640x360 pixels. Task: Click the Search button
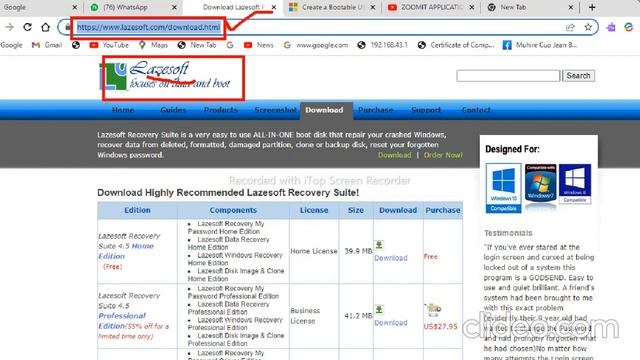tap(578, 76)
